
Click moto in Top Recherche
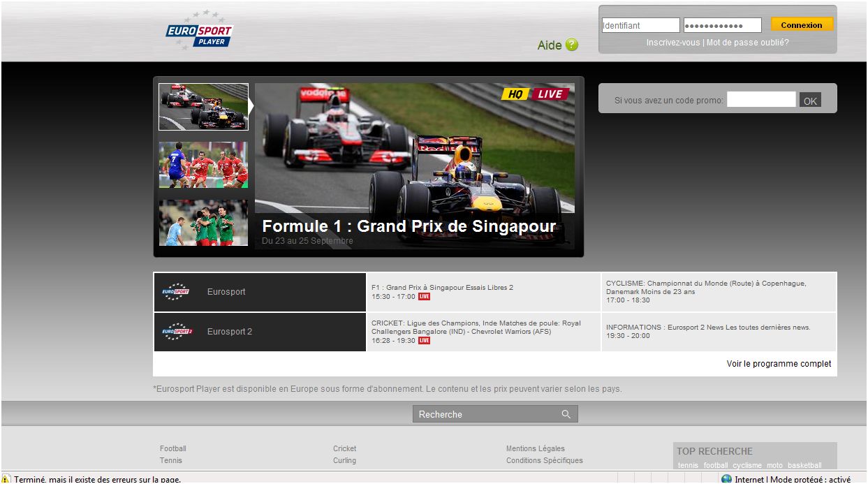[774, 465]
